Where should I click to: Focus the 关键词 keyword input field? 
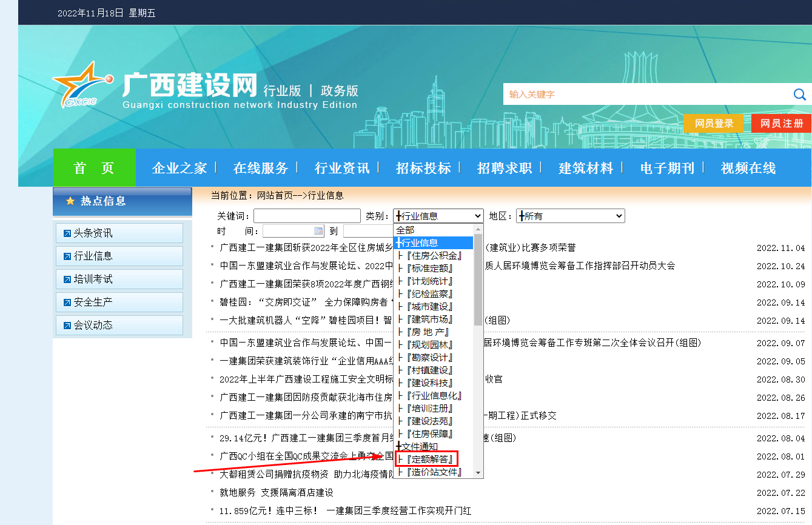coord(307,216)
